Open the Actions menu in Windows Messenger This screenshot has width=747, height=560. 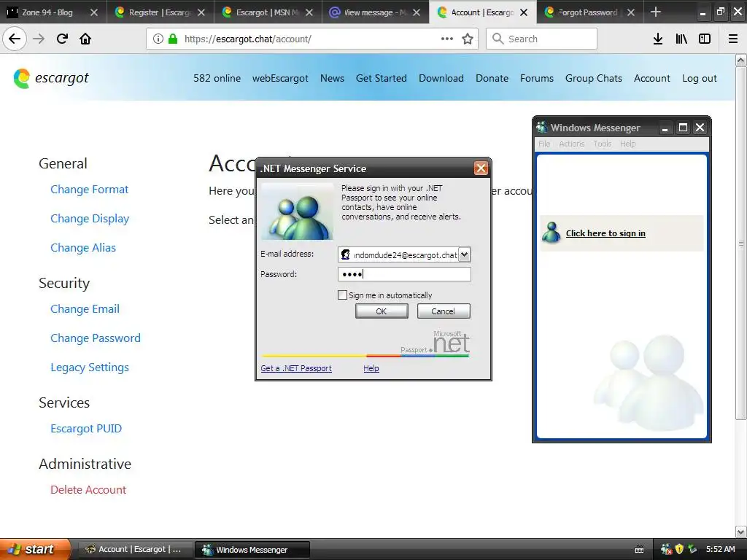pos(571,144)
